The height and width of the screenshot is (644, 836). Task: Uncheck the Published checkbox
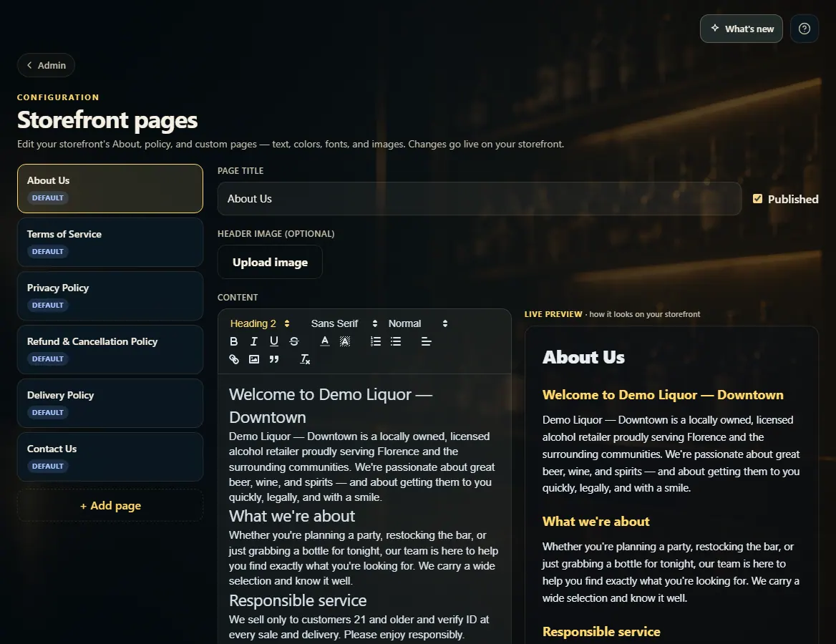click(x=757, y=199)
